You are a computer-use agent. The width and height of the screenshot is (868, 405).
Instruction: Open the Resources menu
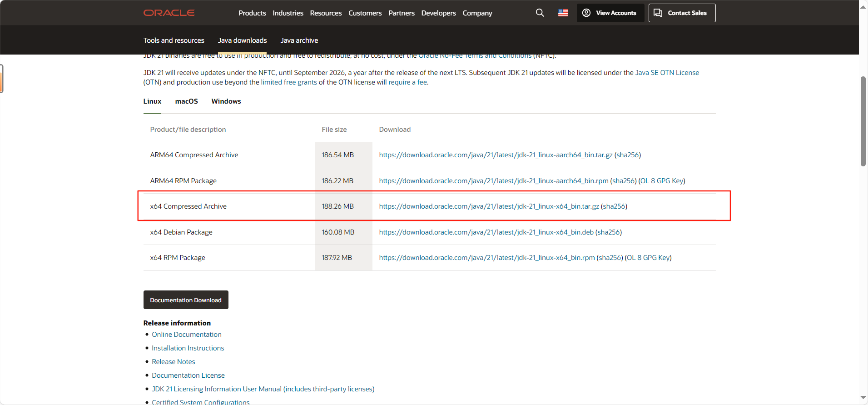pos(326,13)
